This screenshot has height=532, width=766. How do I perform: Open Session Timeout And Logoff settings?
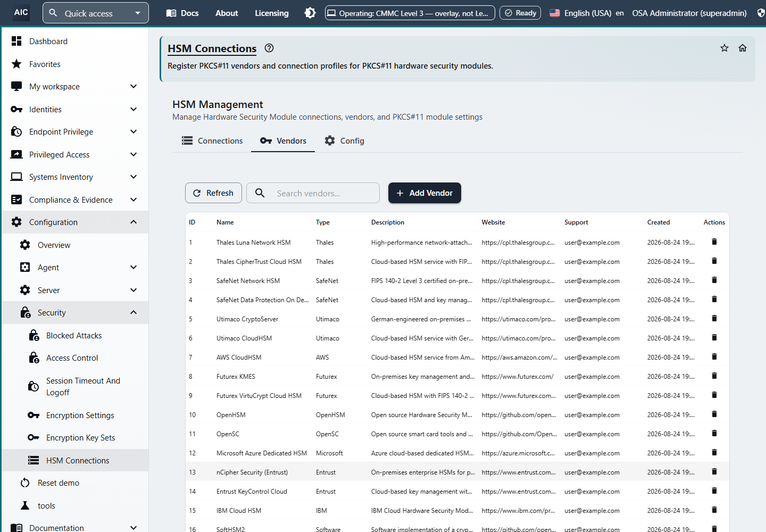point(75,387)
